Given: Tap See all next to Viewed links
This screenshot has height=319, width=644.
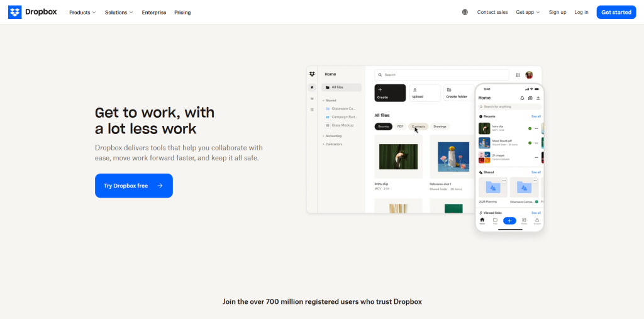Looking at the screenshot, I should tap(536, 213).
